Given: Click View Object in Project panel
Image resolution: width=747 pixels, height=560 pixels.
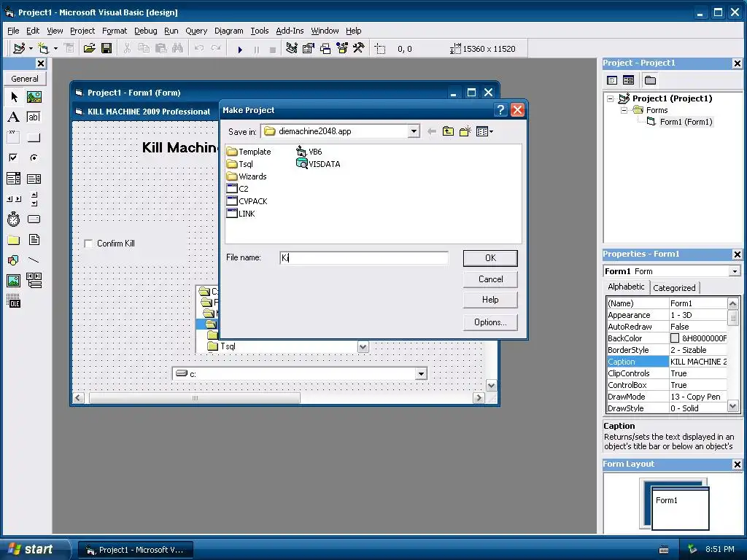Looking at the screenshot, I should [x=628, y=80].
